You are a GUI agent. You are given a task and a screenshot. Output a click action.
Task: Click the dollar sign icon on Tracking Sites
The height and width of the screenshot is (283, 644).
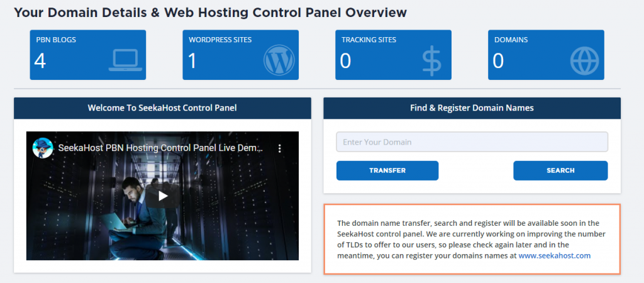coord(431,62)
